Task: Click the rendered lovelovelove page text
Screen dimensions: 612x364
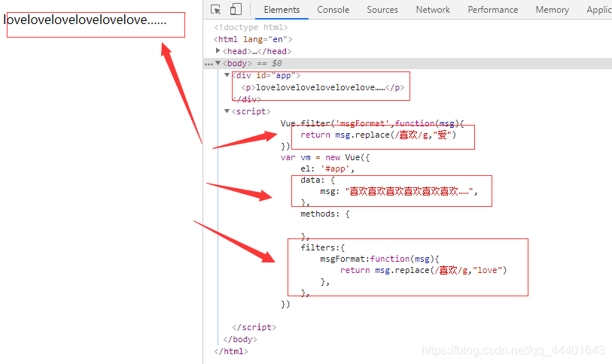Action: tap(85, 20)
